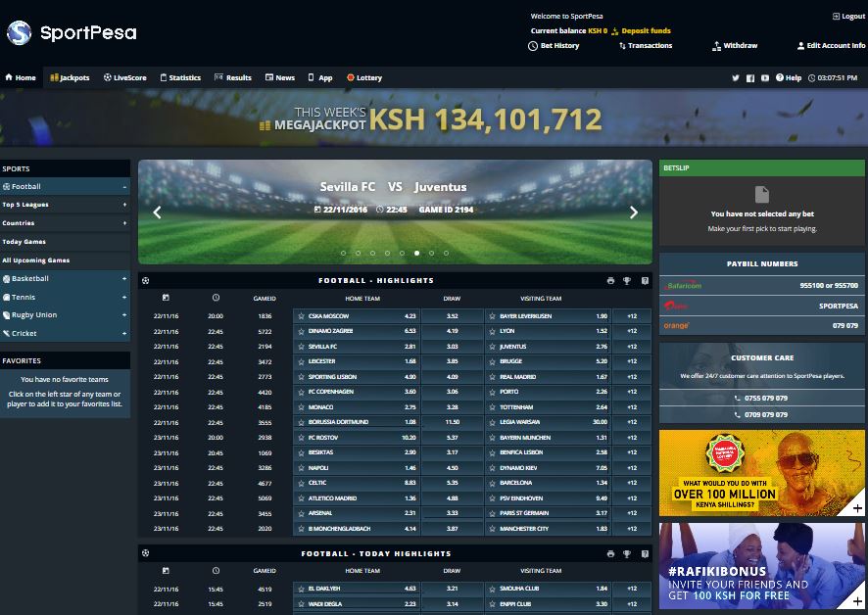The image size is (868, 615).
Task: Open Jackpots menu item
Action: coord(70,78)
